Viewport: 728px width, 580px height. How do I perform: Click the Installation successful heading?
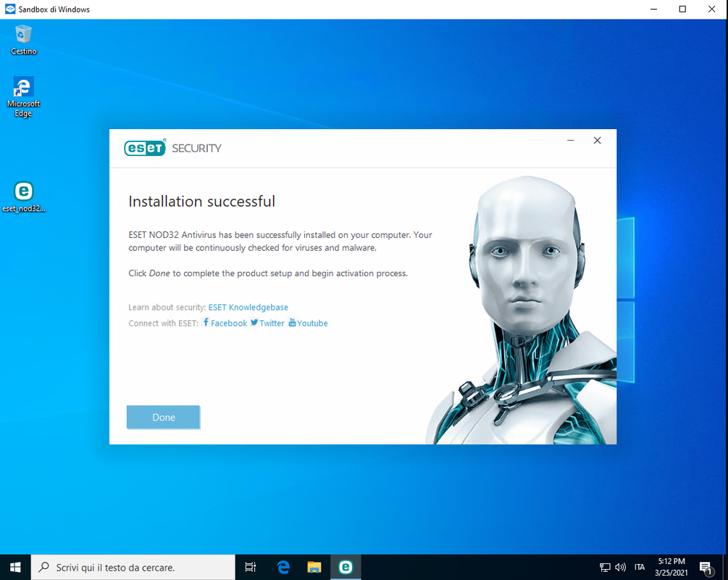pyautogui.click(x=201, y=202)
